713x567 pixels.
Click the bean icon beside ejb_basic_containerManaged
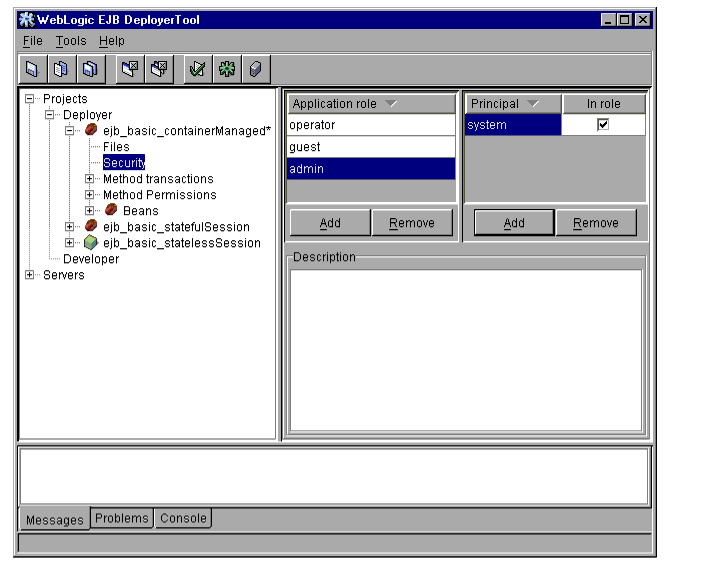[91, 130]
